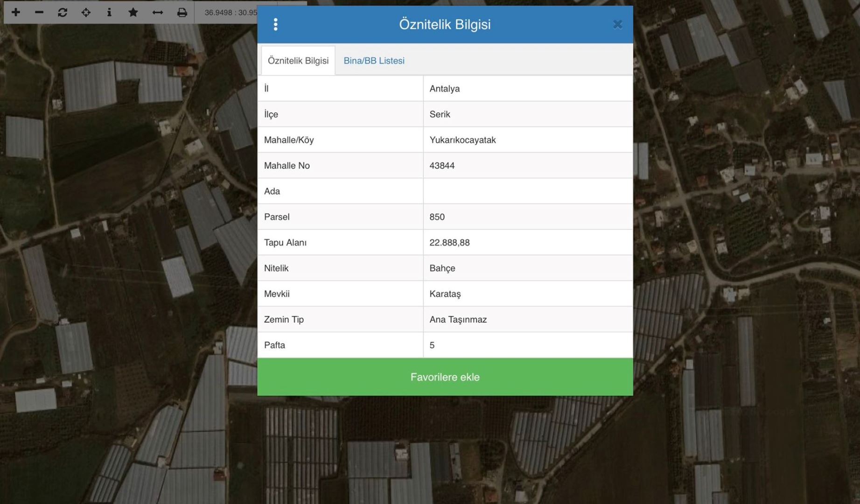Click the coordinate readout in the toolbar
Screen dimensions: 860x504
231,13
